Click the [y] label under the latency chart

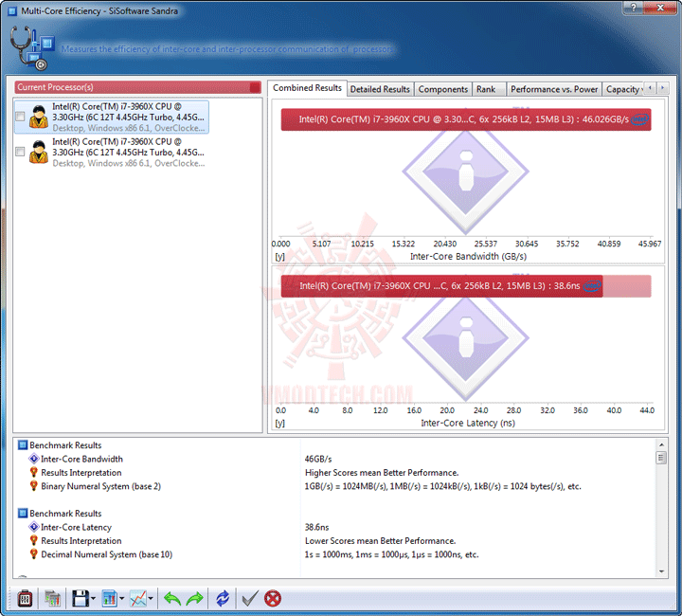point(279,424)
